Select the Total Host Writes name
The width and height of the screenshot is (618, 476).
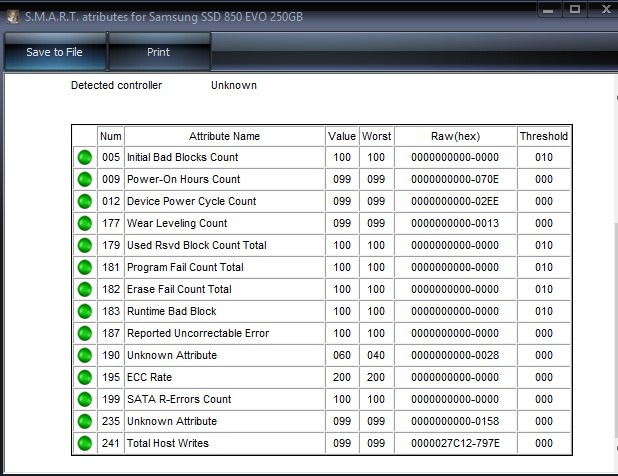pos(168,443)
